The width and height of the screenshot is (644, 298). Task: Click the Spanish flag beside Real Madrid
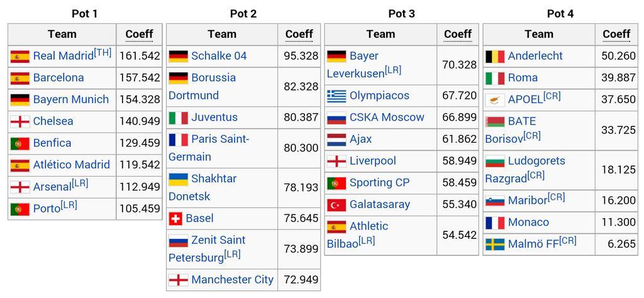[x=20, y=56]
